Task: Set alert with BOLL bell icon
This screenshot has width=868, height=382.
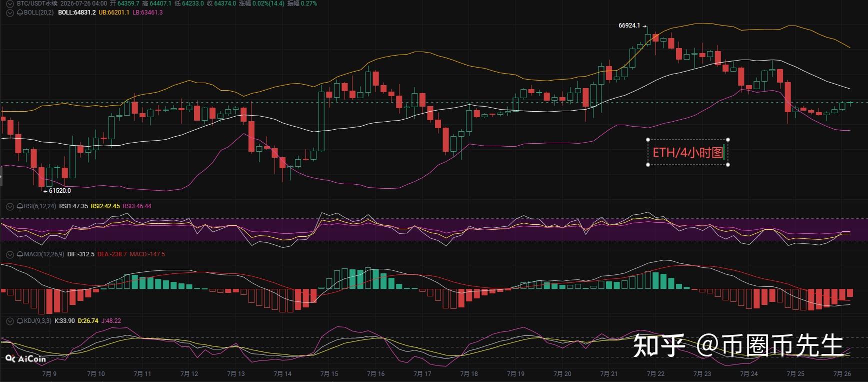Action: [20, 13]
